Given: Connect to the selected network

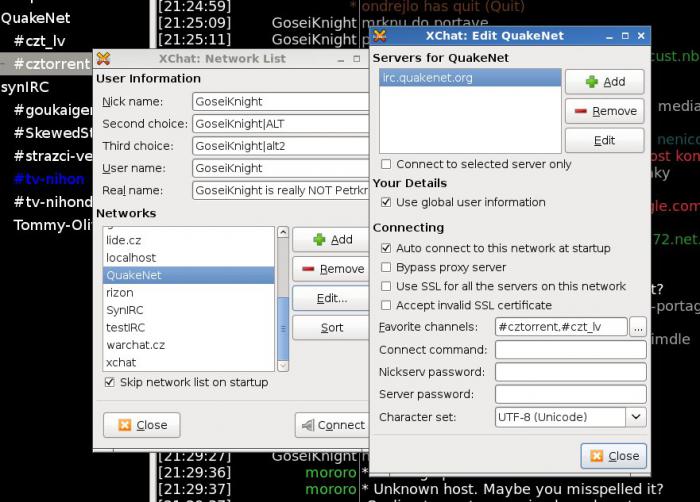Looking at the screenshot, I should tap(333, 425).
